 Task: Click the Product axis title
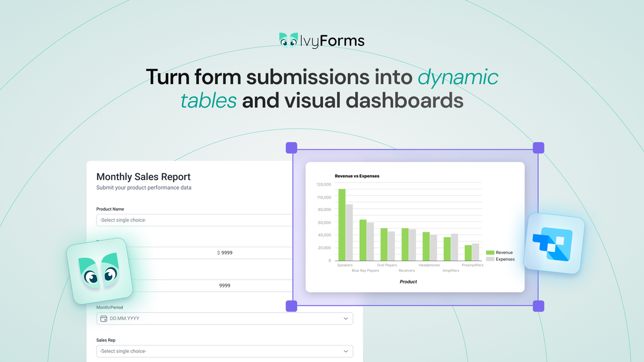(x=408, y=282)
